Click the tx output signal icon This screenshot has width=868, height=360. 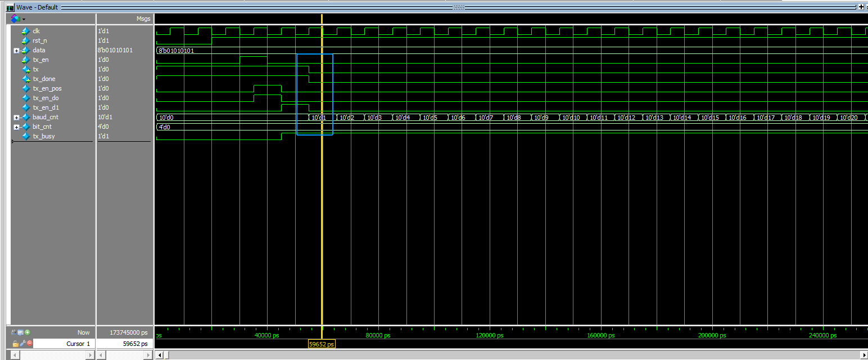25,69
